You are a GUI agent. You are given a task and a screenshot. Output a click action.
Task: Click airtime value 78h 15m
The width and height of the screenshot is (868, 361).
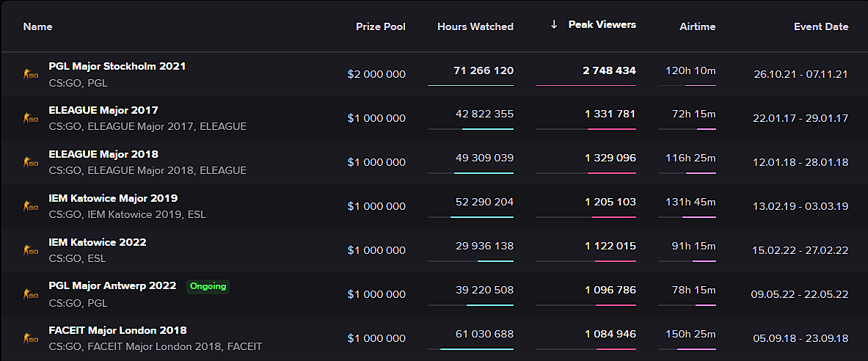693,290
